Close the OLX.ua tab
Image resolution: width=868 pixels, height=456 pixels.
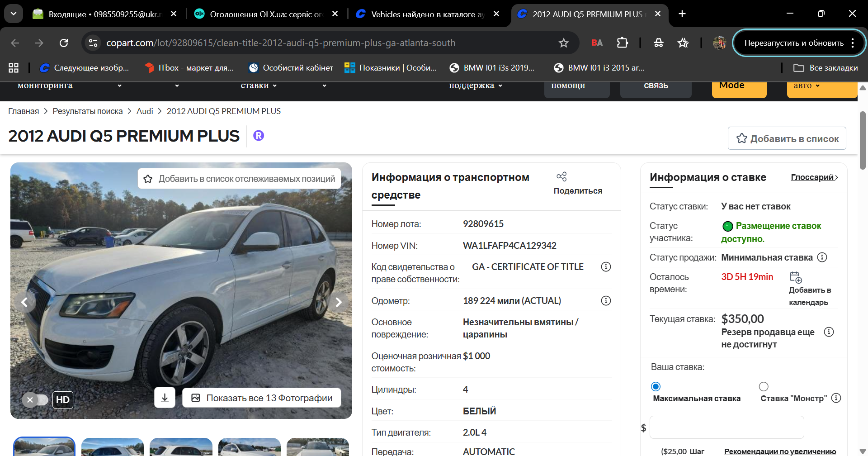click(335, 14)
